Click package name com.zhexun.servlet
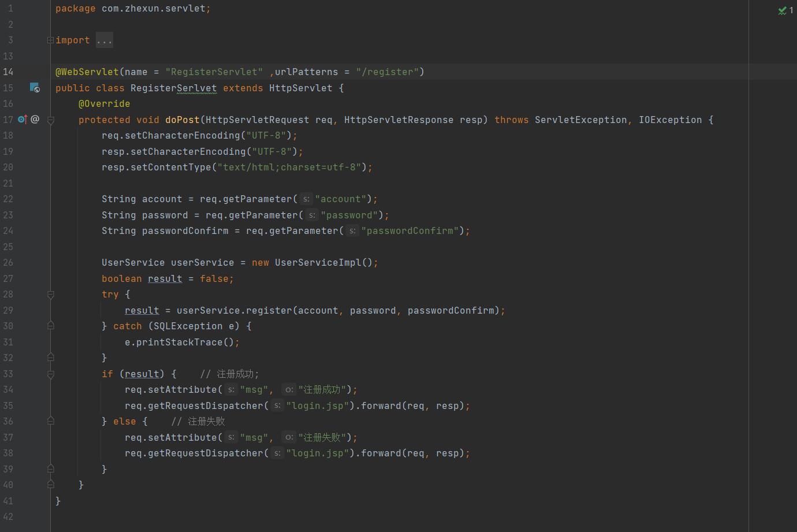The height and width of the screenshot is (532, 797). point(154,9)
